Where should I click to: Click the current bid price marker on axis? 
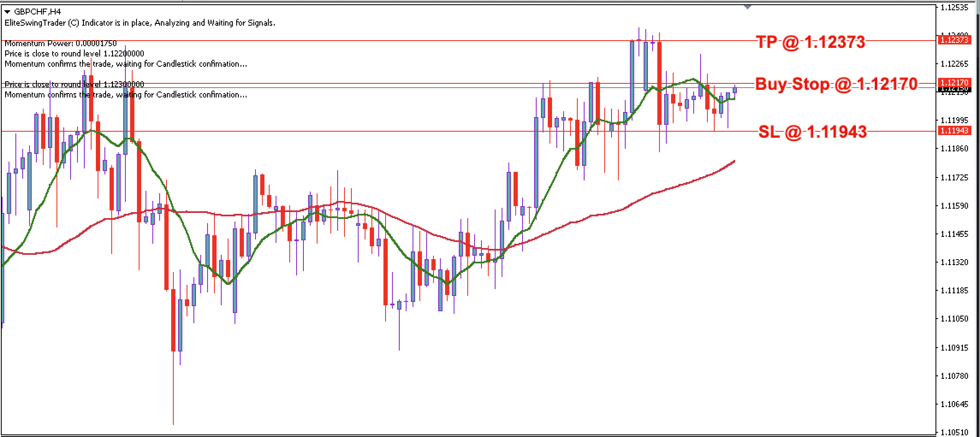coord(955,91)
